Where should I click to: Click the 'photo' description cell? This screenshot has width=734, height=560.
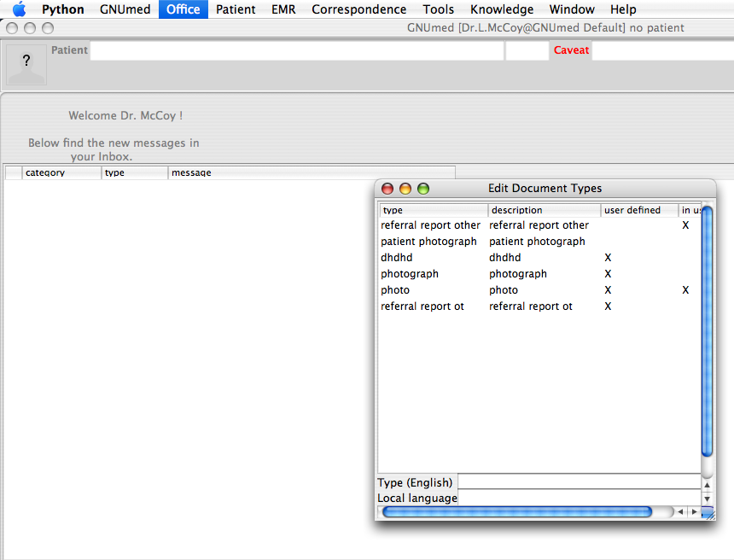coord(504,290)
